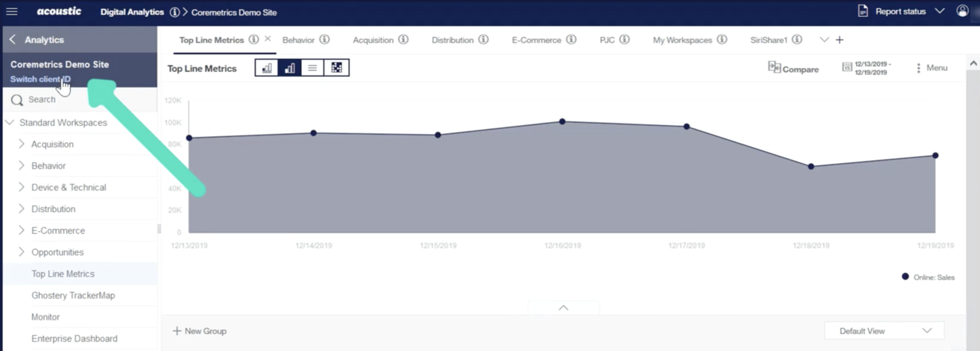Show info for Acquisition tab

(403, 40)
